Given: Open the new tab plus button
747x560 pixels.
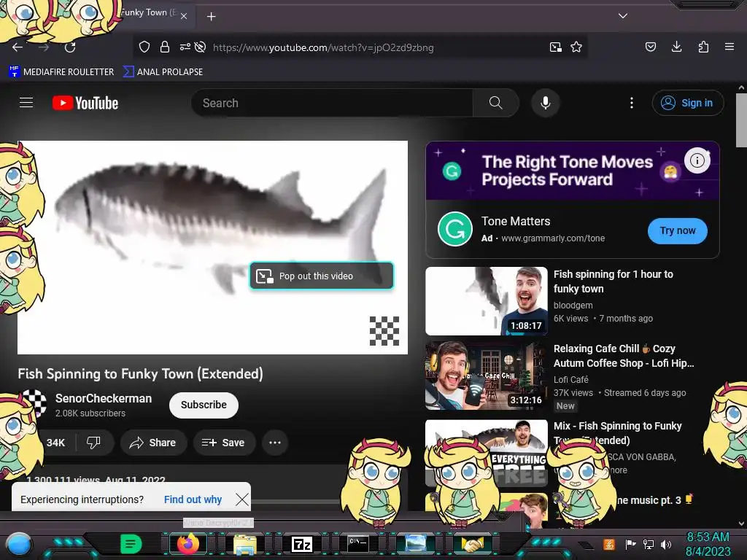Looking at the screenshot, I should [211, 17].
